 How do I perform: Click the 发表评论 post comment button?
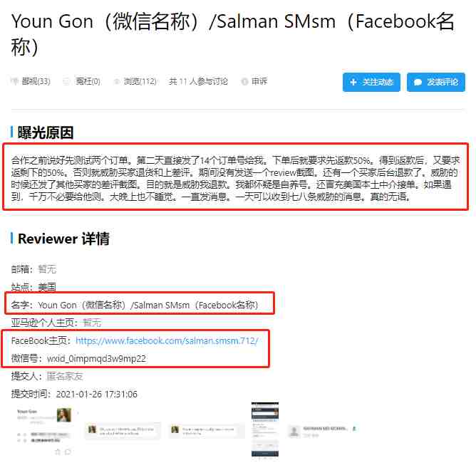click(x=436, y=82)
